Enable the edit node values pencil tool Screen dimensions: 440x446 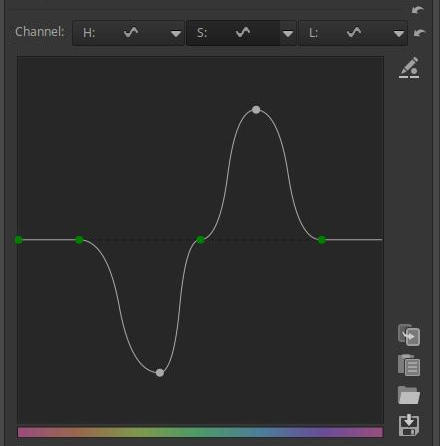[409, 68]
